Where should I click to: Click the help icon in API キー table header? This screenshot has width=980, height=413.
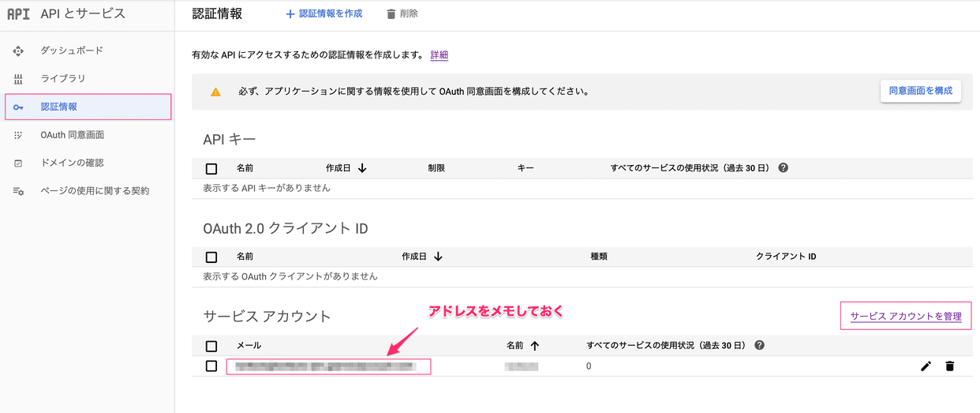pos(783,168)
